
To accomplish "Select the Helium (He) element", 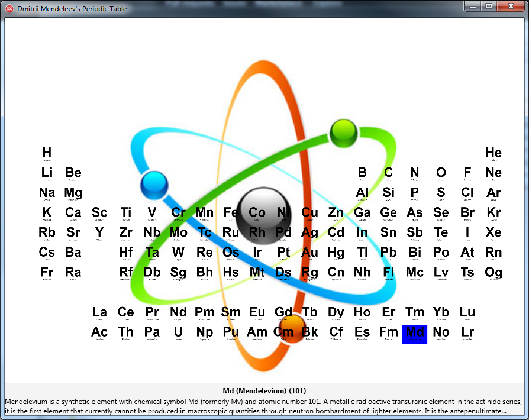I will (x=493, y=153).
